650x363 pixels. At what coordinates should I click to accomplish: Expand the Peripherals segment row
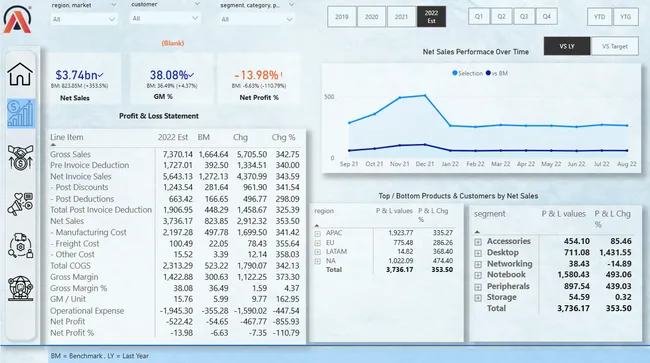[478, 287]
